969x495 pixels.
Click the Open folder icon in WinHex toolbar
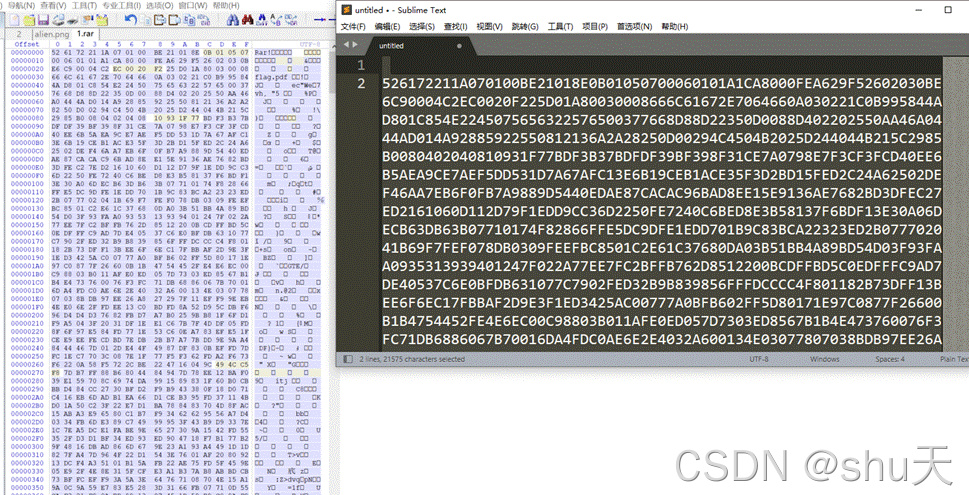click(29, 20)
